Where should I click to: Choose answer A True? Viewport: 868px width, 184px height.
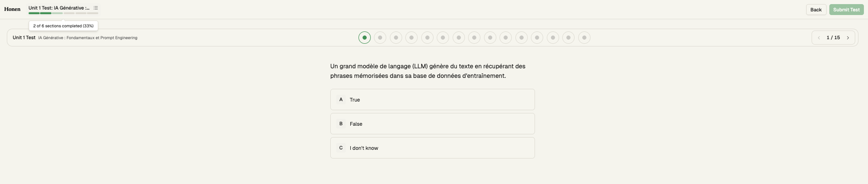coord(432,99)
